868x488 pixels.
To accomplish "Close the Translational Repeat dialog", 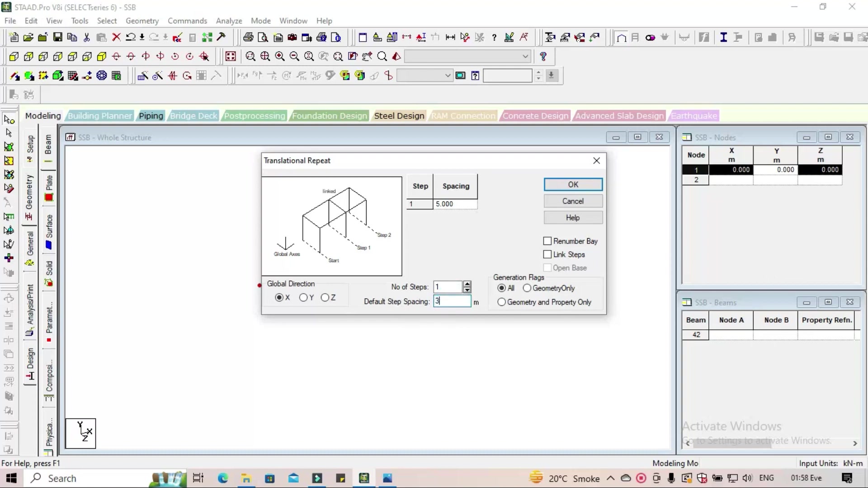I will (596, 160).
